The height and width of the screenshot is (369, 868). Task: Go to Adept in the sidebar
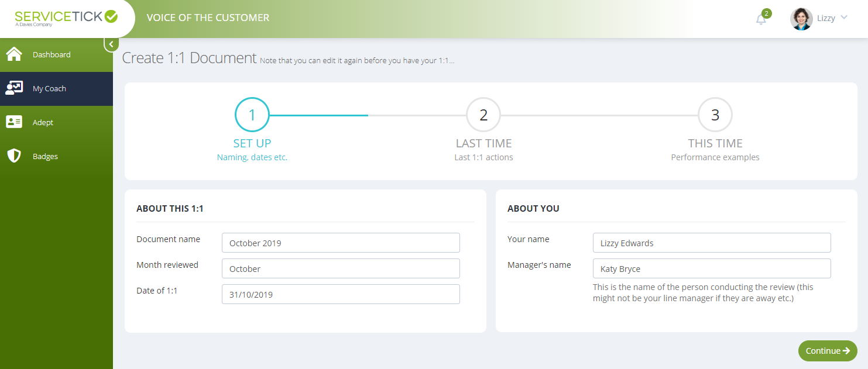click(56, 123)
